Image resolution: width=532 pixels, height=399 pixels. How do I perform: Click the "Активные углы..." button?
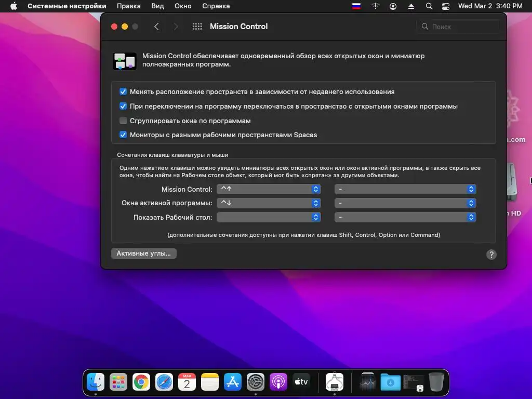click(144, 254)
